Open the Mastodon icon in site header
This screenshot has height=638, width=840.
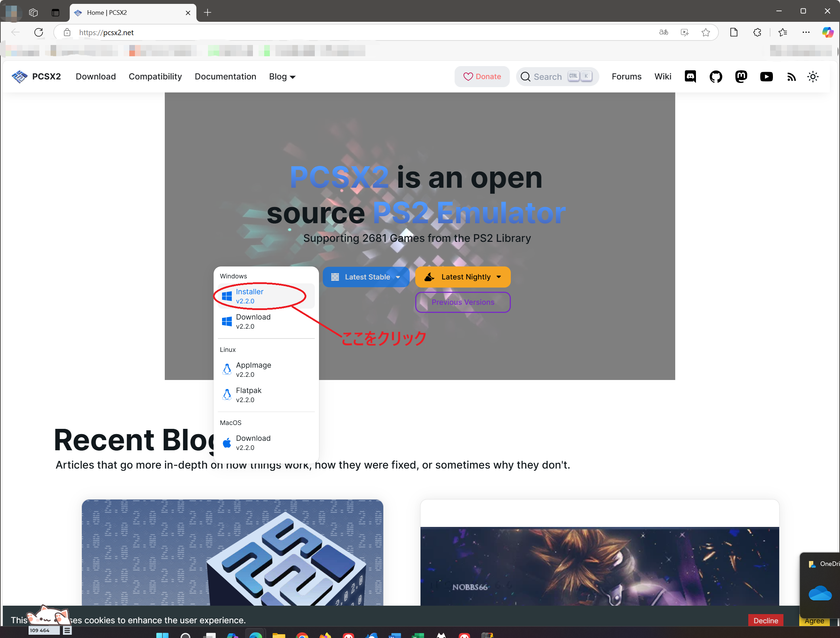click(x=741, y=77)
